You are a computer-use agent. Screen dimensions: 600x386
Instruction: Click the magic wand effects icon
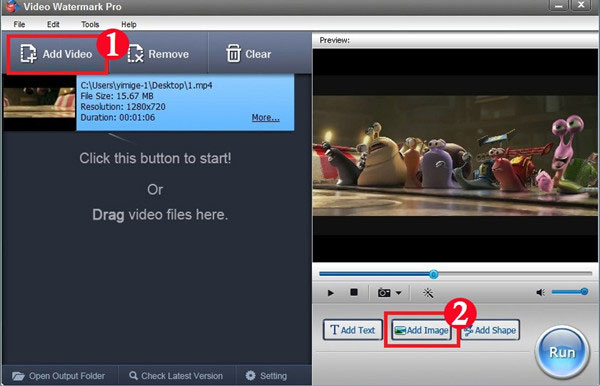point(428,293)
